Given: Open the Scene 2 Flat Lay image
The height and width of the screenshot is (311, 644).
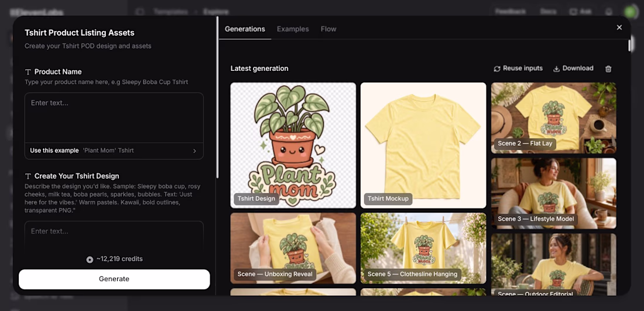Looking at the screenshot, I should (554, 118).
